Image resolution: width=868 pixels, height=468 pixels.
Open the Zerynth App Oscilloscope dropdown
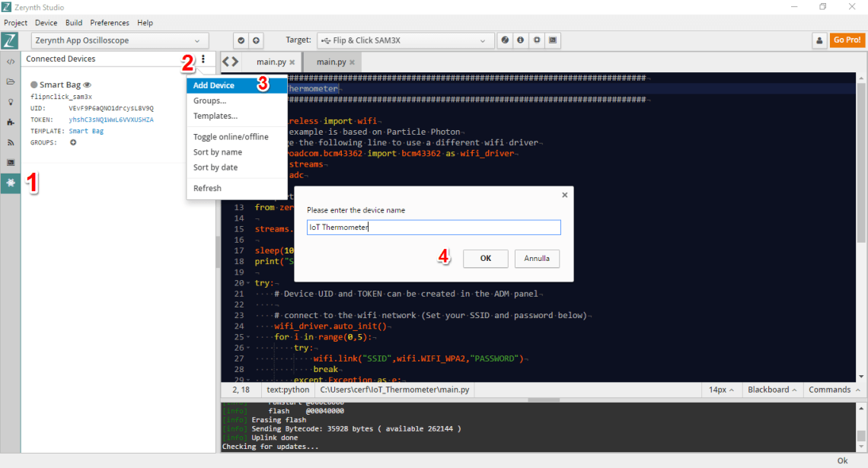tap(118, 40)
